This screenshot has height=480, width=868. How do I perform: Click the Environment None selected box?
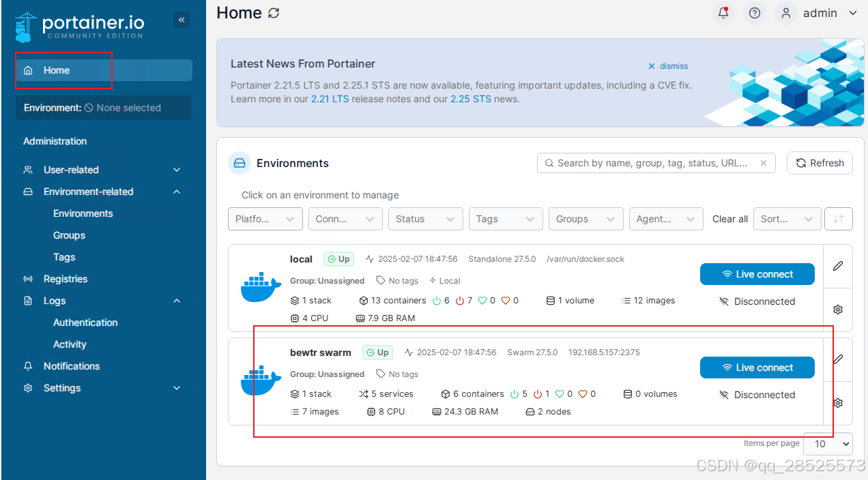pos(104,108)
